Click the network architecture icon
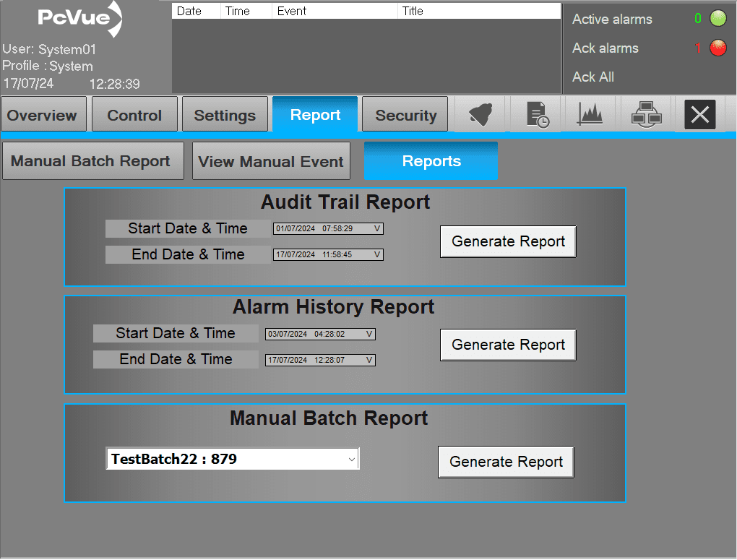Viewport: 737px width, 560px height. coord(645,115)
